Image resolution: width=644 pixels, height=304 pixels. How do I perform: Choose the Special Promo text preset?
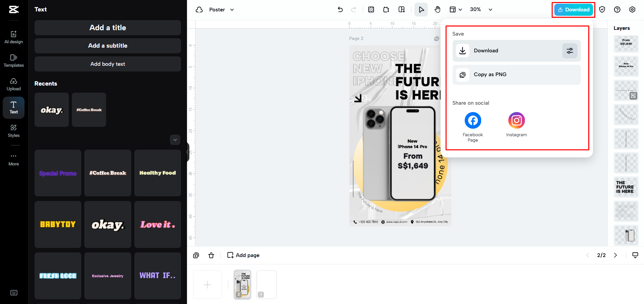(58, 173)
